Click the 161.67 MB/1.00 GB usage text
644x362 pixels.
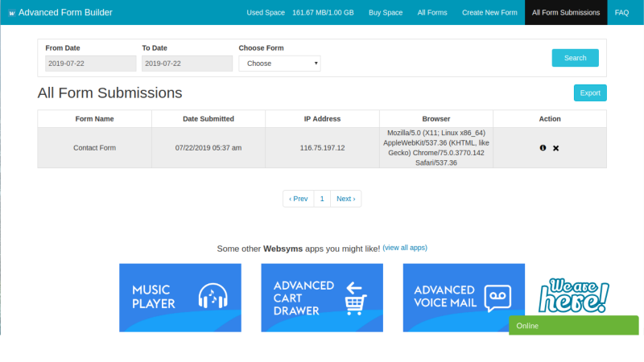pyautogui.click(x=323, y=13)
